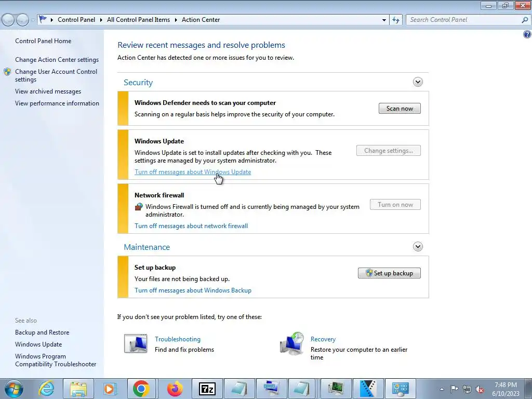This screenshot has width=532, height=399.
Task: Open Windows Program Compatibility Troubleshooter link
Action: coord(55,360)
